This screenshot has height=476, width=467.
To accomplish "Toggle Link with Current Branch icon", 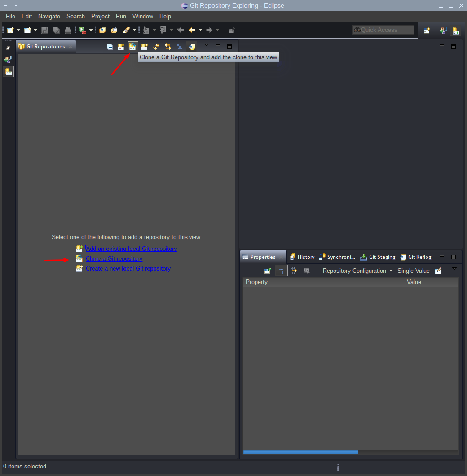I will click(x=192, y=47).
